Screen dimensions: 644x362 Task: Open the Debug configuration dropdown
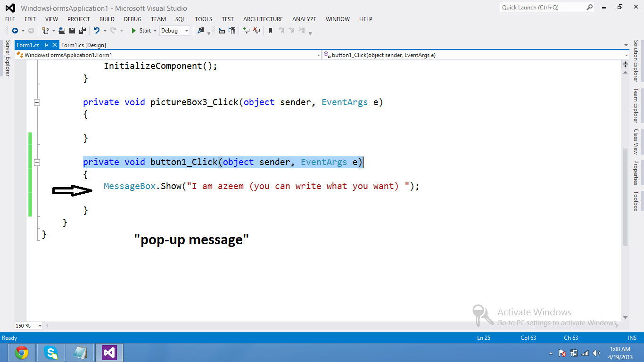186,31
